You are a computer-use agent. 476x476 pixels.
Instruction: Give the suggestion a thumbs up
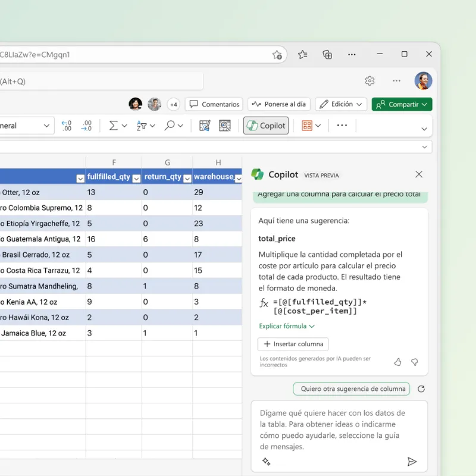(398, 362)
